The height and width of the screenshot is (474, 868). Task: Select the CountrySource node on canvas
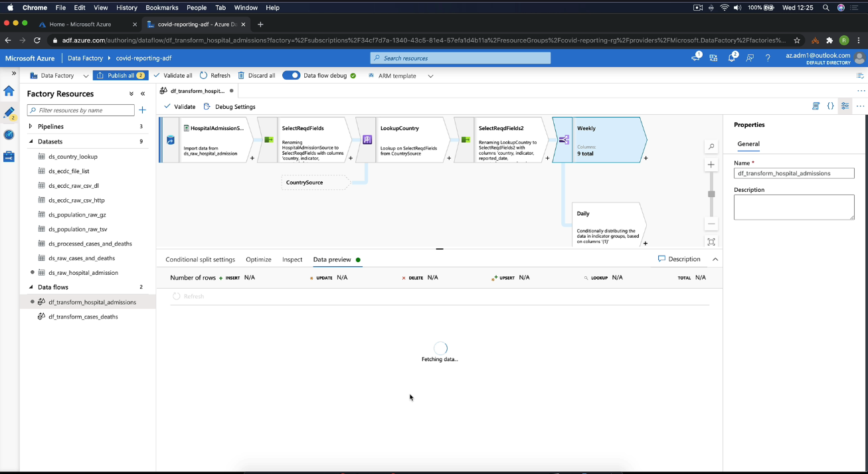(315, 182)
